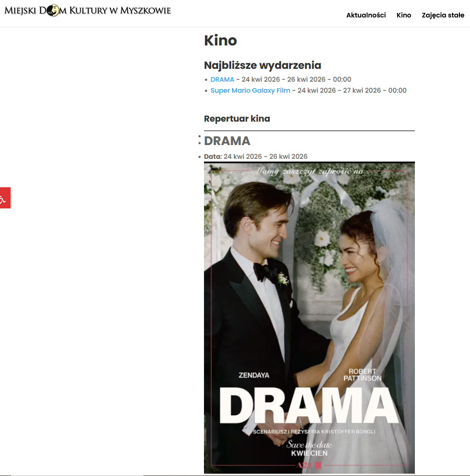Click the Najbliższe wydarzenia heading
This screenshot has height=476, width=470.
pyautogui.click(x=262, y=65)
